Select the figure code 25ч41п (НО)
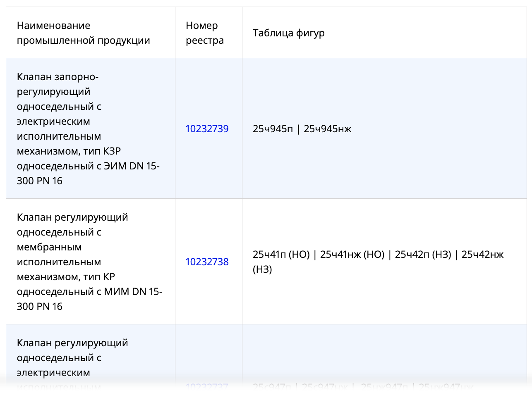532x400 pixels. pyautogui.click(x=281, y=254)
